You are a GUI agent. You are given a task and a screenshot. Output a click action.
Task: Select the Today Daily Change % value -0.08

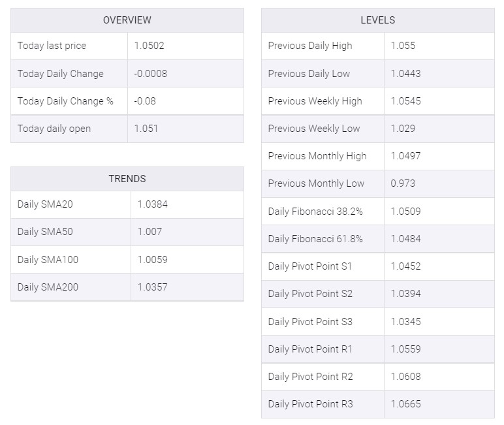coord(145,101)
